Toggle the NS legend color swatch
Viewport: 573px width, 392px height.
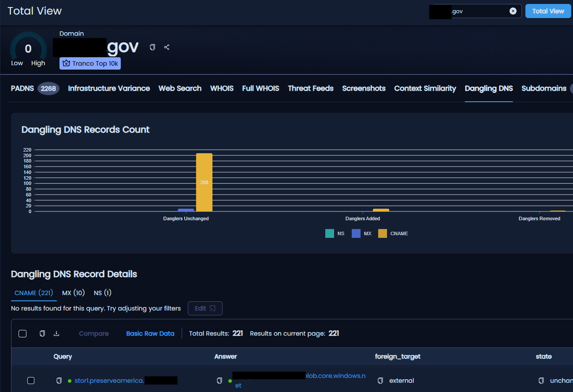(330, 233)
